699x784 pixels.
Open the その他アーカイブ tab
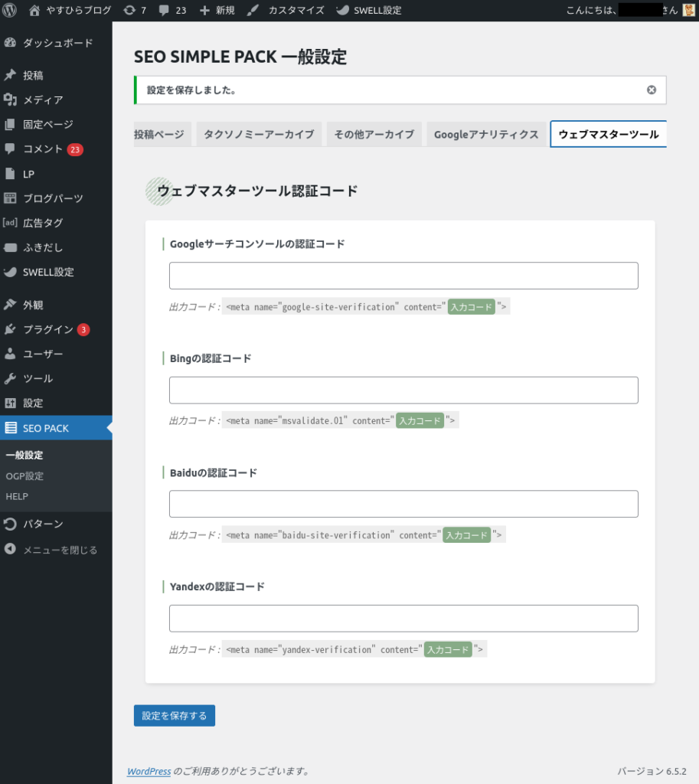(x=374, y=134)
